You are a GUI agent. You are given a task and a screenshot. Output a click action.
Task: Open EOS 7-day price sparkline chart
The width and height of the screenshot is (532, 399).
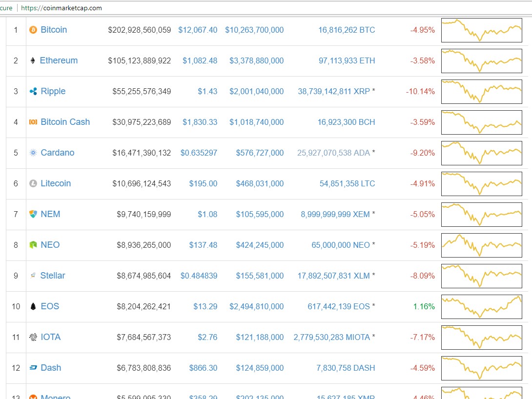(x=481, y=307)
